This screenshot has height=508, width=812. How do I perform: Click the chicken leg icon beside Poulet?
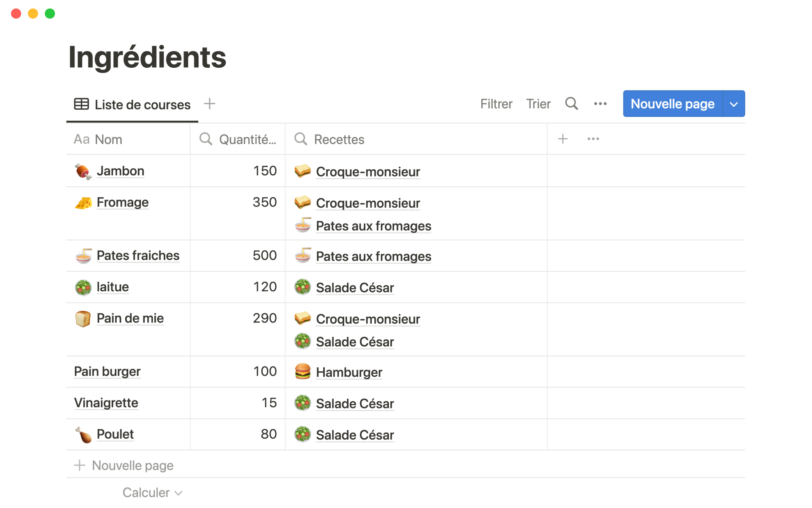point(83,435)
